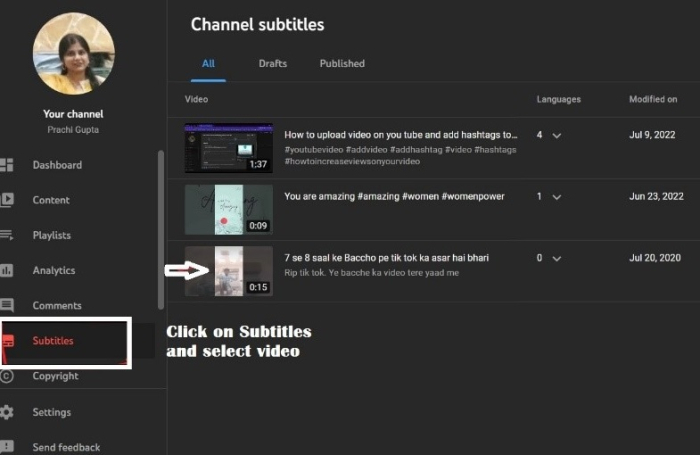Open the Playlists menu label
The image size is (700, 455).
[52, 235]
